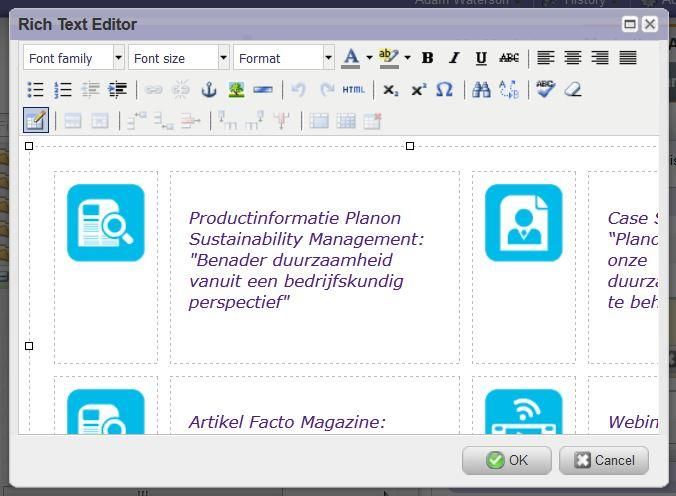
Task: Insert a special character with Omega
Action: coord(444,90)
